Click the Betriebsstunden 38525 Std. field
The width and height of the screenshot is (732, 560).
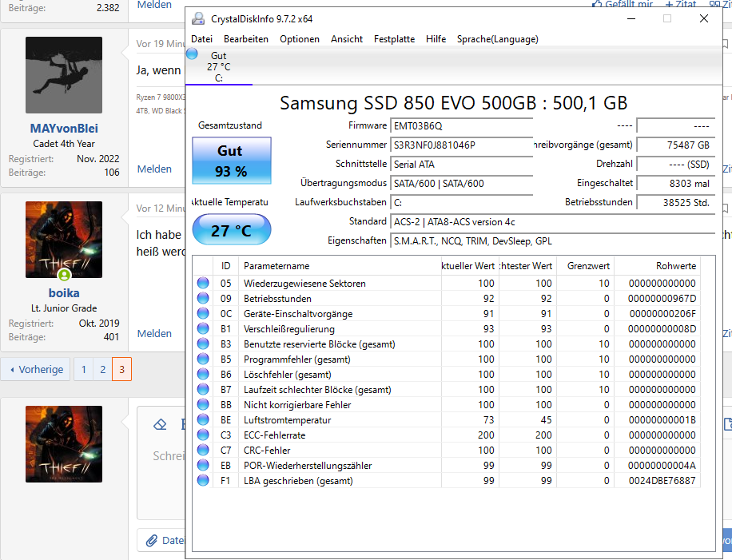676,203
